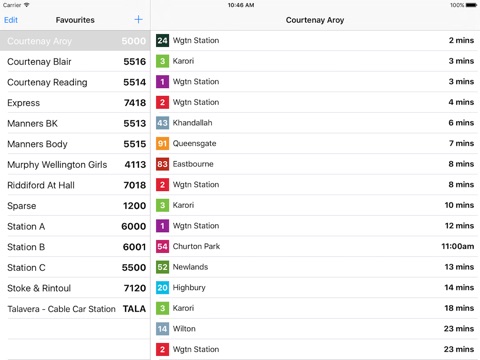
Task: Open Murphy Wellington Girls stop 4113
Action: pos(75,165)
